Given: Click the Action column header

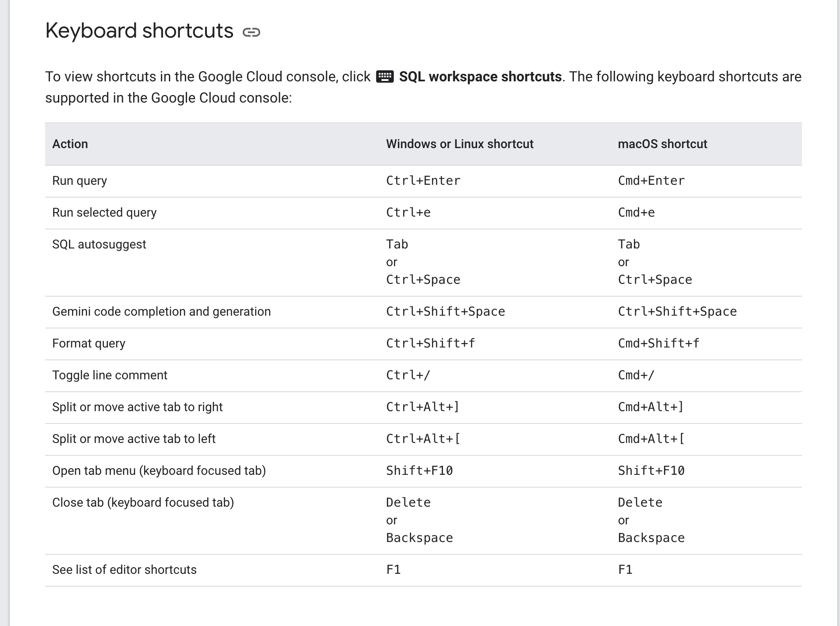Looking at the screenshot, I should (x=70, y=144).
